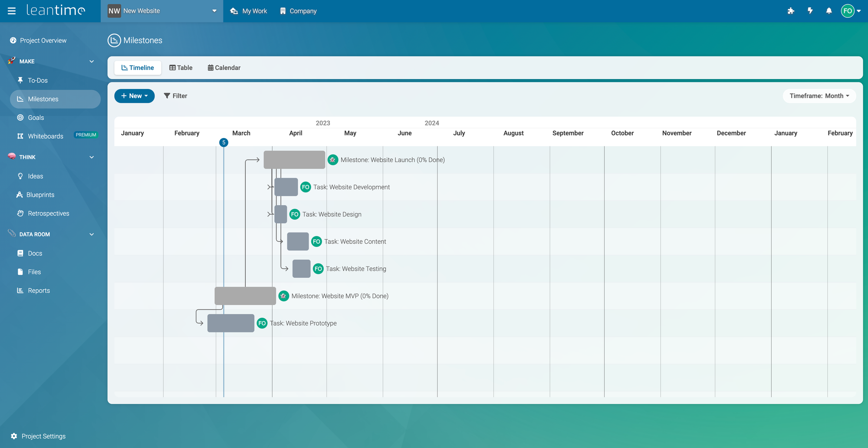Click the Website Launch milestone bar
The height and width of the screenshot is (448, 868).
294,160
